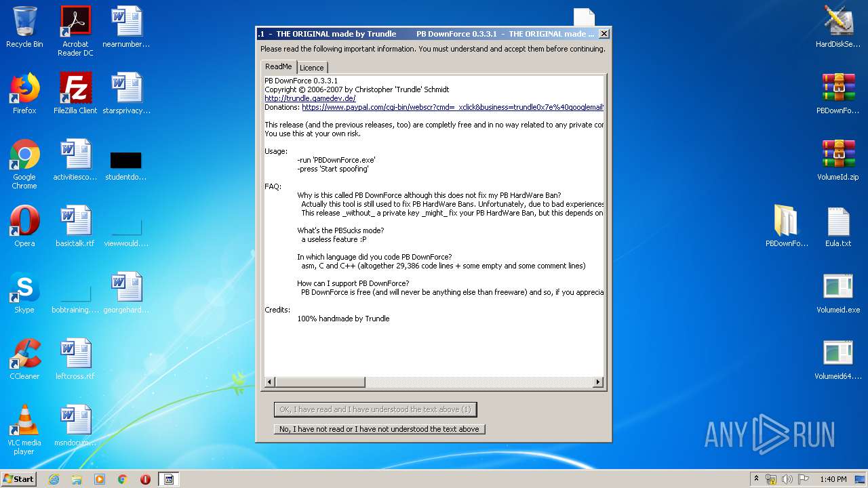Click the network tray icon

[x=771, y=479]
